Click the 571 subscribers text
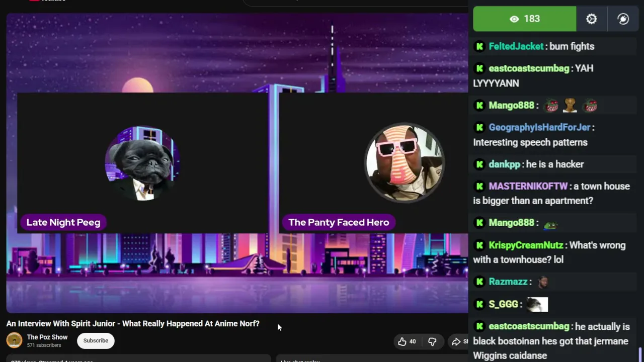 click(44, 345)
